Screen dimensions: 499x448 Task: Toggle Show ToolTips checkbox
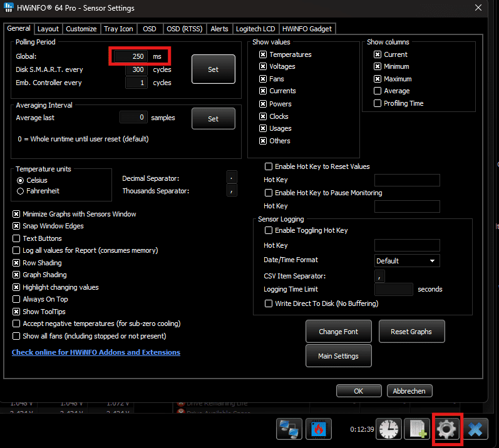pyautogui.click(x=16, y=312)
